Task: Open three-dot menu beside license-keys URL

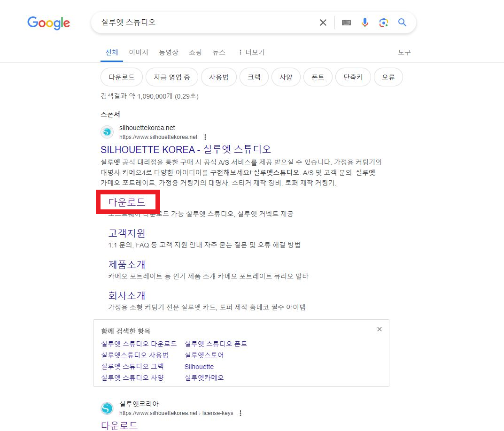Action: (240, 413)
